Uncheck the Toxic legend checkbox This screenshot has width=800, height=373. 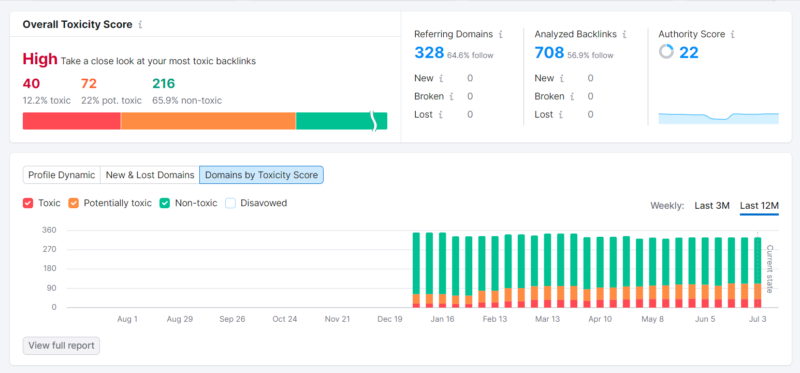(x=28, y=203)
